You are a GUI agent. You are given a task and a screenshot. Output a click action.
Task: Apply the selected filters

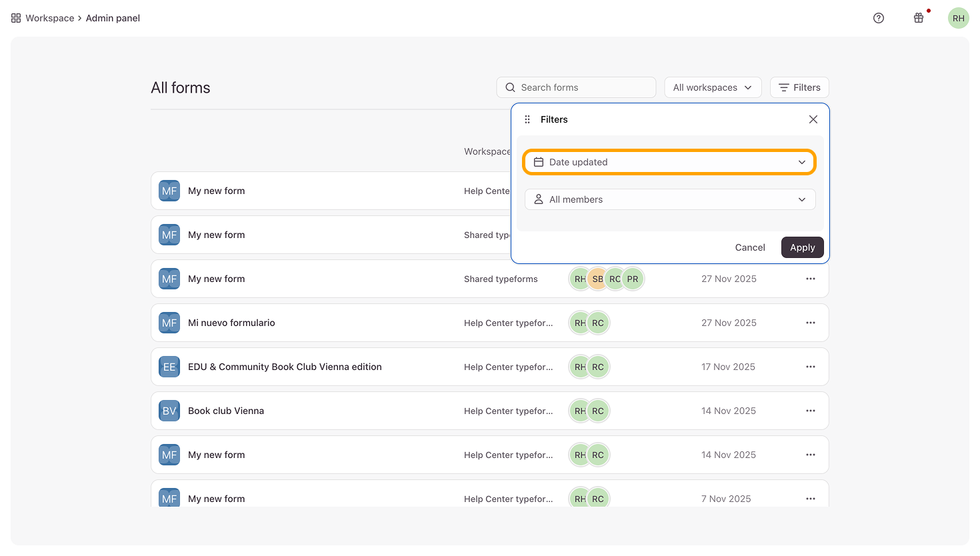click(802, 247)
